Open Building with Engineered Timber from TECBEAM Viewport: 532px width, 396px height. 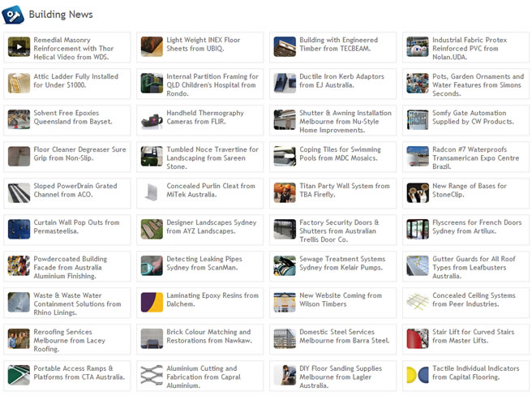click(x=339, y=44)
